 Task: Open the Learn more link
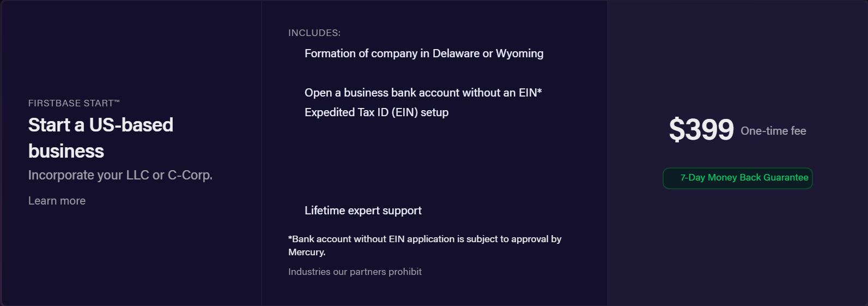pyautogui.click(x=57, y=201)
